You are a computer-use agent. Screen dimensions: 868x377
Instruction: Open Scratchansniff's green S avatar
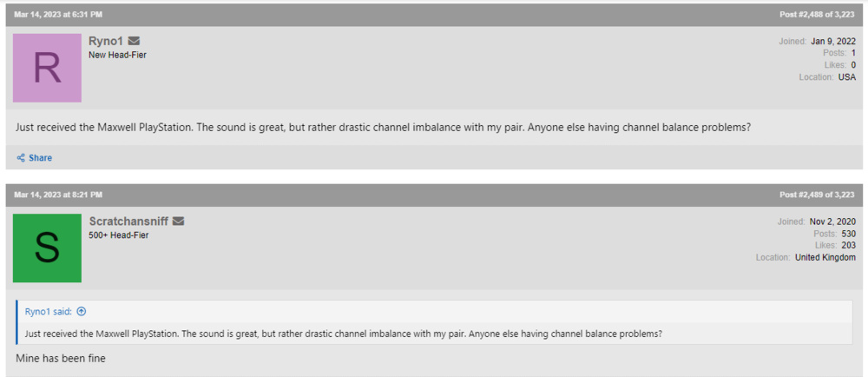coord(47,248)
